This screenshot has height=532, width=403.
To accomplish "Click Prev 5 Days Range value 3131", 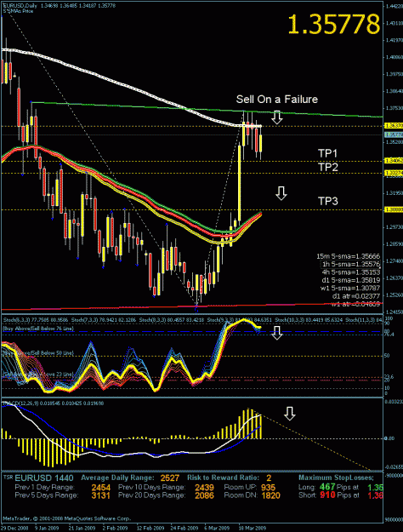I will pyautogui.click(x=100, y=495).
